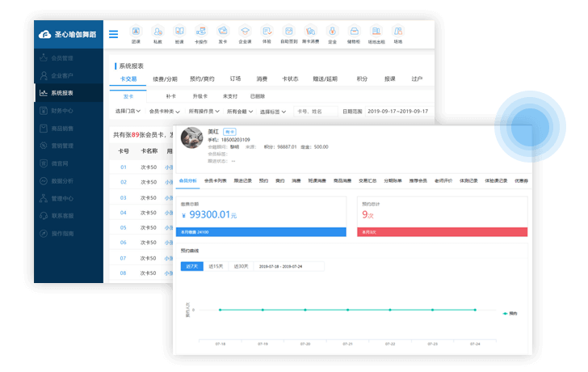Open the 2019-09-17 date range field
Screen dimensions: 588x372
[400, 112]
